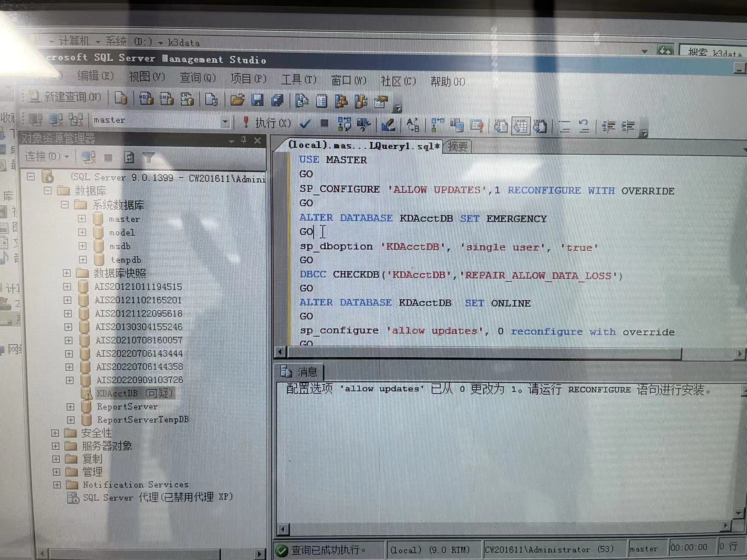This screenshot has width=747, height=560.
Task: Select database AIS20121011194515
Action: tap(138, 287)
